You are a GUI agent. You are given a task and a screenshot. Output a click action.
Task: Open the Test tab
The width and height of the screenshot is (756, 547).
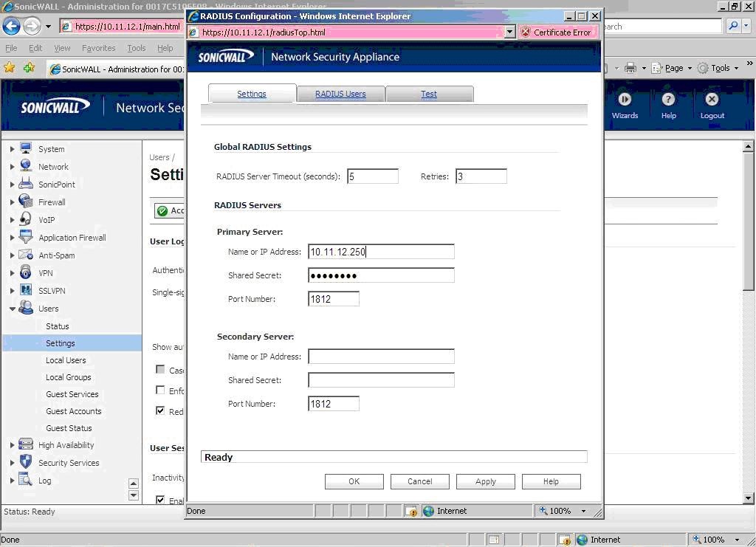point(429,94)
